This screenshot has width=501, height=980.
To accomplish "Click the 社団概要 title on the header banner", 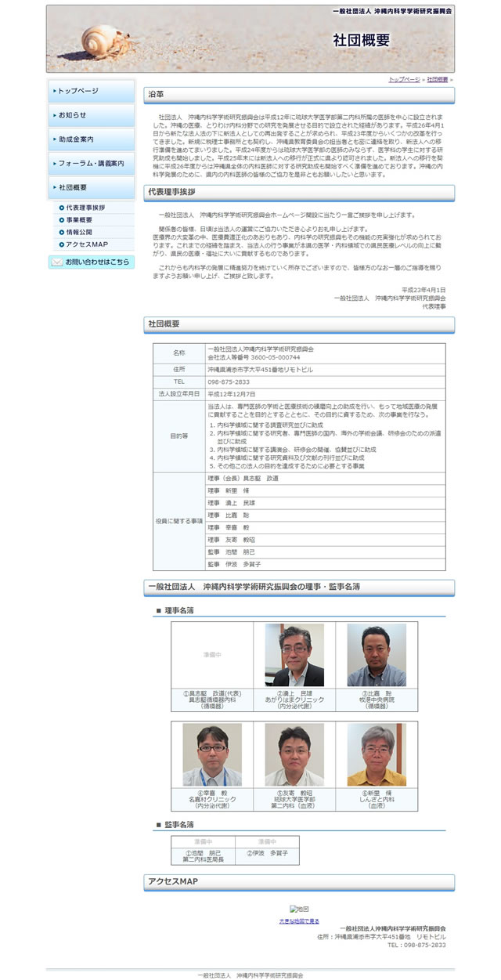I will (x=361, y=41).
